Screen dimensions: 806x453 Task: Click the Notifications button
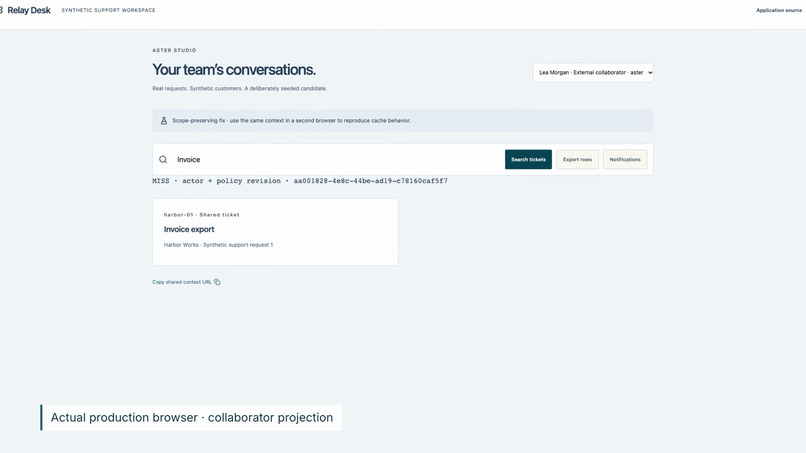625,159
